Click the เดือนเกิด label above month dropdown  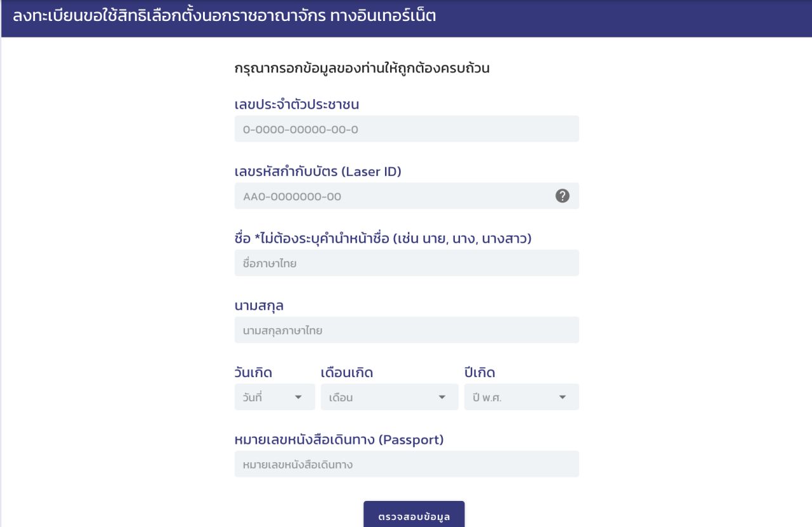pos(347,373)
